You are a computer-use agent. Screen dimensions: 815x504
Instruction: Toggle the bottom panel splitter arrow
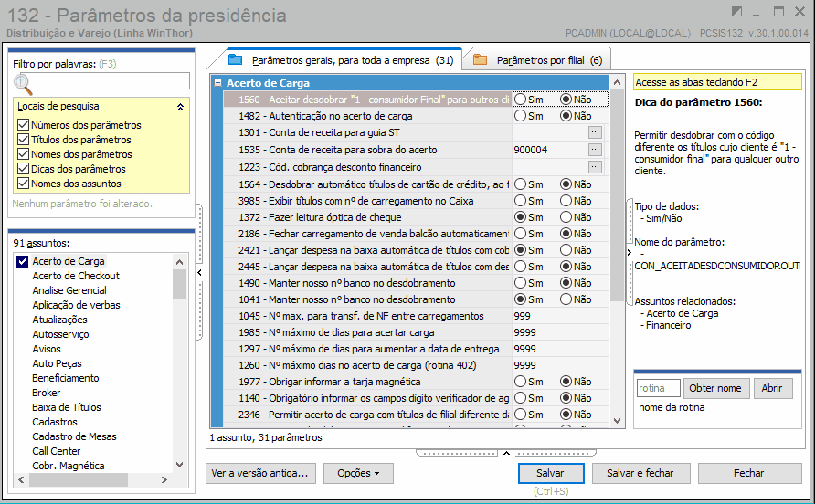[x=506, y=453]
